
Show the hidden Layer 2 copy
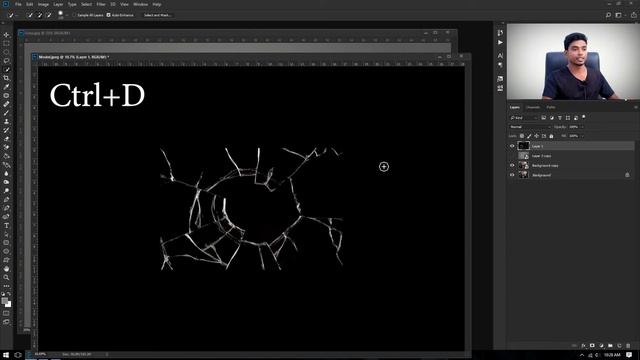[x=512, y=156]
